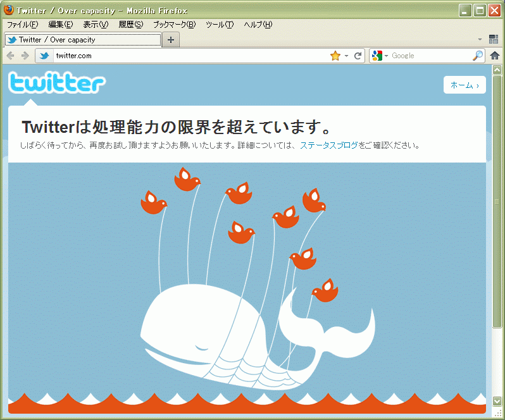Click the twitter logo
The height and width of the screenshot is (420, 505).
(x=57, y=83)
